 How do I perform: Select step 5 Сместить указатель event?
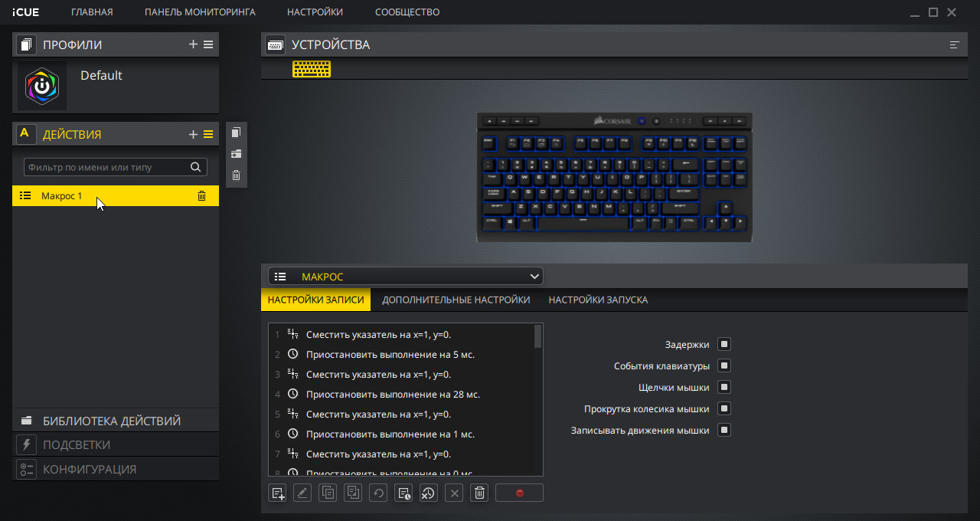click(401, 415)
